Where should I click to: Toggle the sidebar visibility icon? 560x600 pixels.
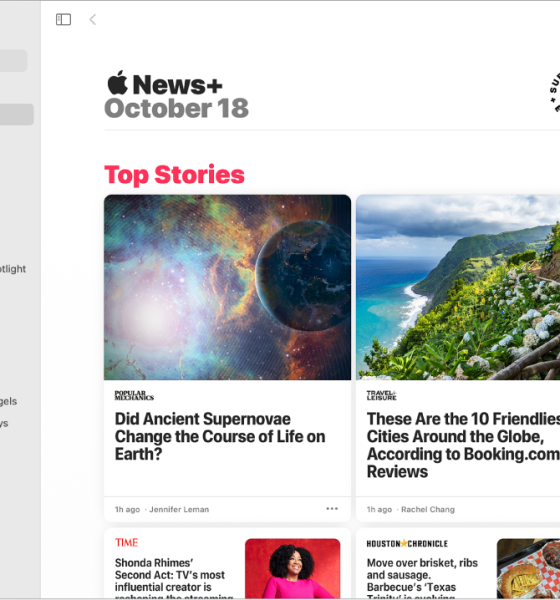[x=64, y=20]
